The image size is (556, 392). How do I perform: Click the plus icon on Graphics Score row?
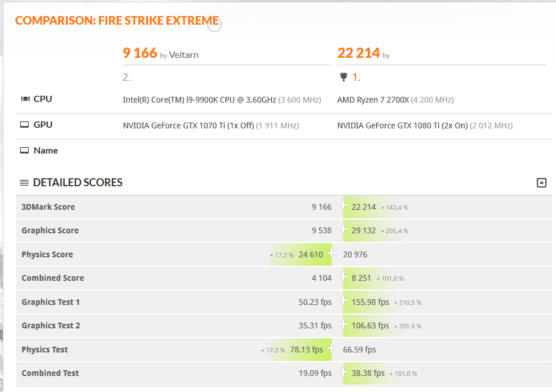pyautogui.click(x=344, y=229)
